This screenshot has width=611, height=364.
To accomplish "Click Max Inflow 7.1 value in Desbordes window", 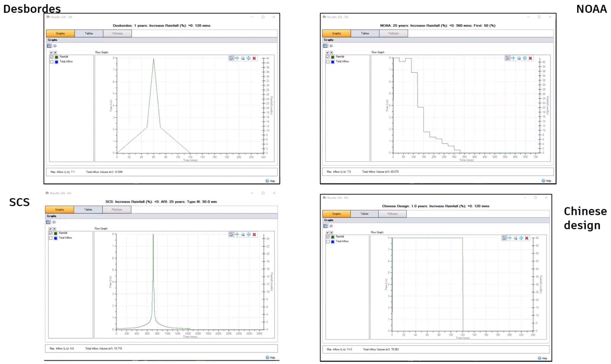I will pos(73,172).
